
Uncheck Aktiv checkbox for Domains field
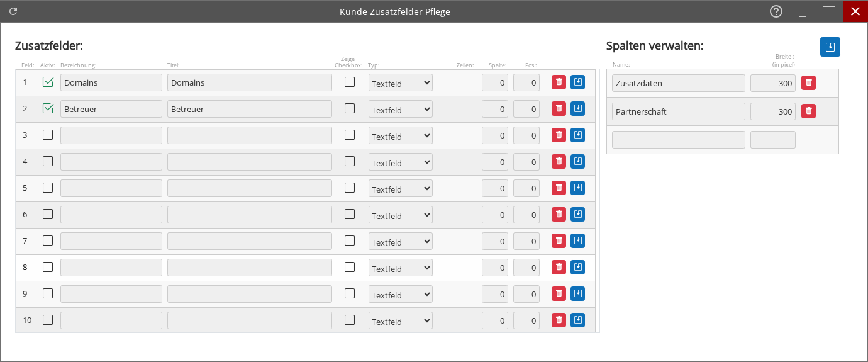[x=48, y=82]
